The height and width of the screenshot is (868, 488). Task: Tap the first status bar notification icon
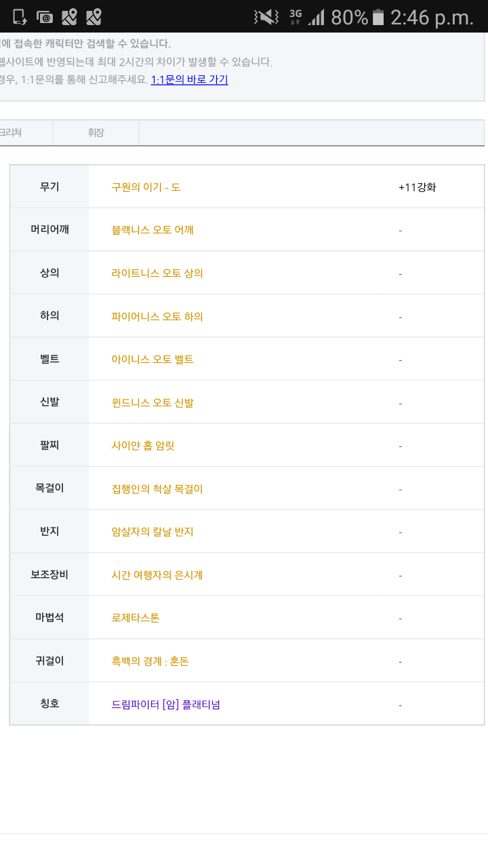(x=20, y=17)
